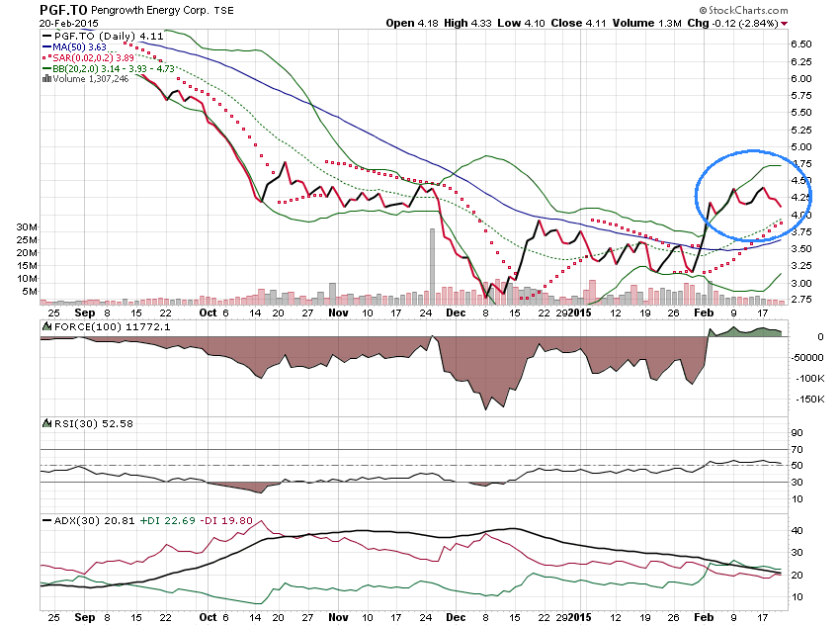The height and width of the screenshot is (626, 840).
Task: Click the Nov label under the price panel
Action: [x=338, y=313]
